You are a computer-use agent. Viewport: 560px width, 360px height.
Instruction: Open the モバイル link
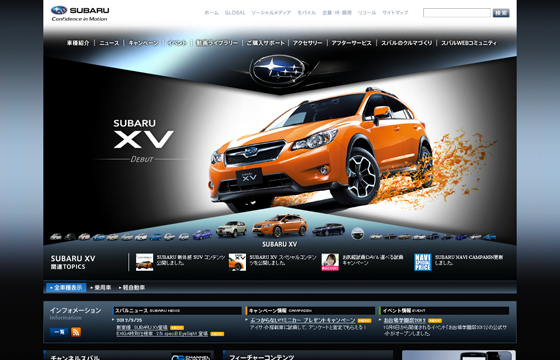tap(307, 12)
